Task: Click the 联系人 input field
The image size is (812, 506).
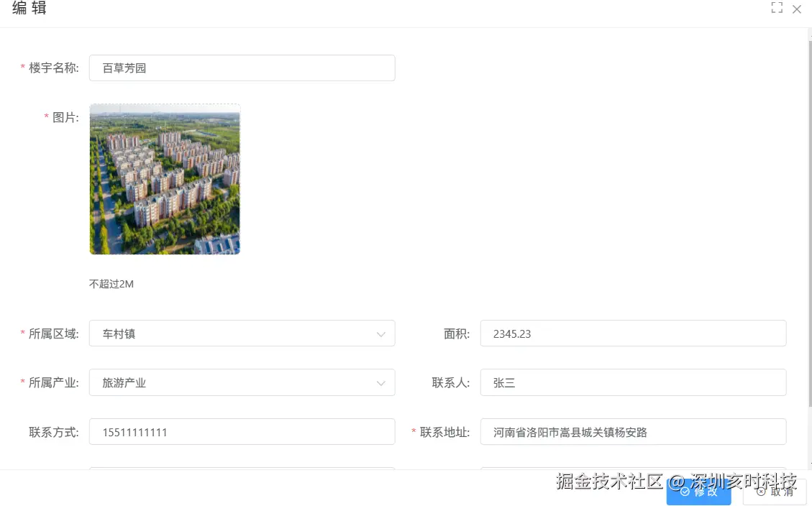Action: tap(633, 382)
